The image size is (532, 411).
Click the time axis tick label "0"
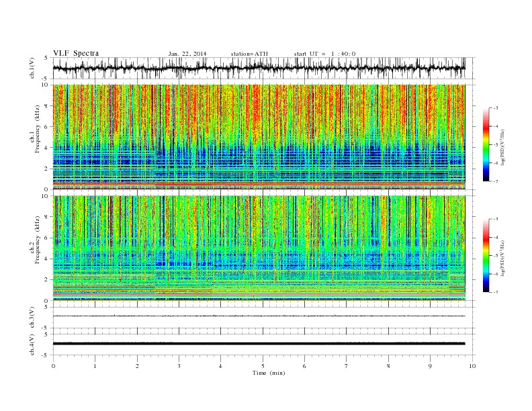click(53, 366)
